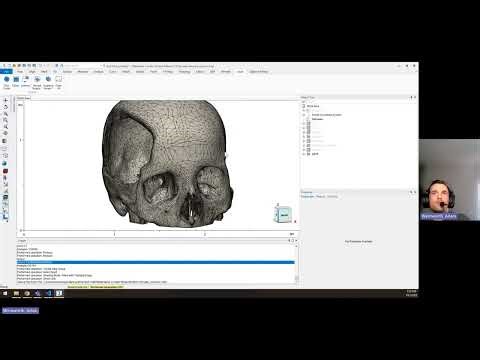Image resolution: width=480 pixels, height=360 pixels.
Task: Click the first magnifier zoom tool, left toolbar
Action: coord(5,114)
